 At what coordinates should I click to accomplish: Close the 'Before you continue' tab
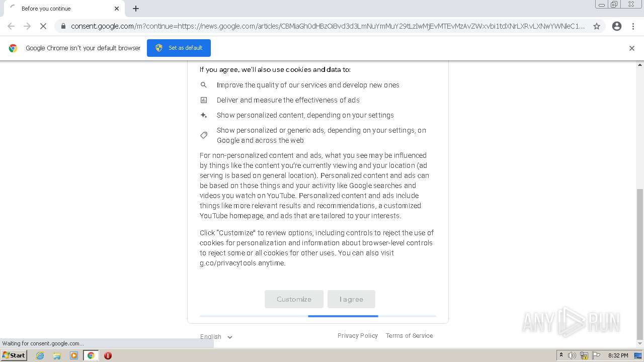point(117,9)
